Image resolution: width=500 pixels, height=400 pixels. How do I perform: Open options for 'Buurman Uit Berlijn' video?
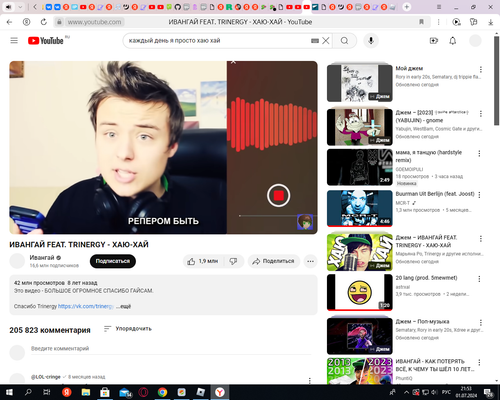tap(479, 195)
